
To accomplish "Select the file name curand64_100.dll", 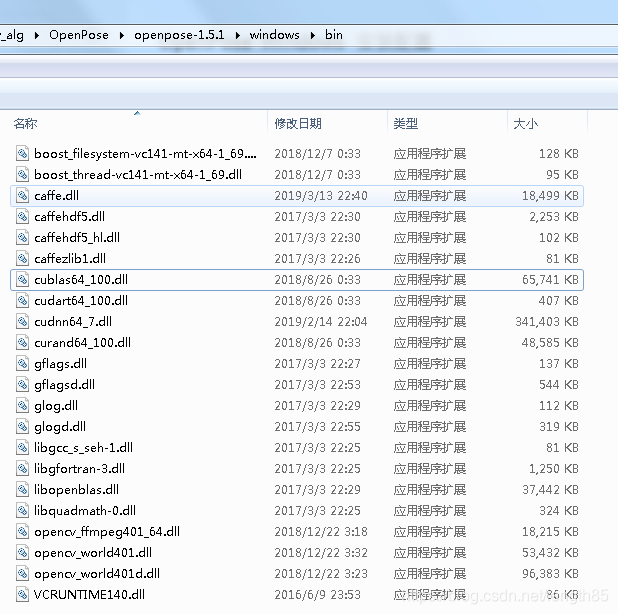I will coord(82,342).
